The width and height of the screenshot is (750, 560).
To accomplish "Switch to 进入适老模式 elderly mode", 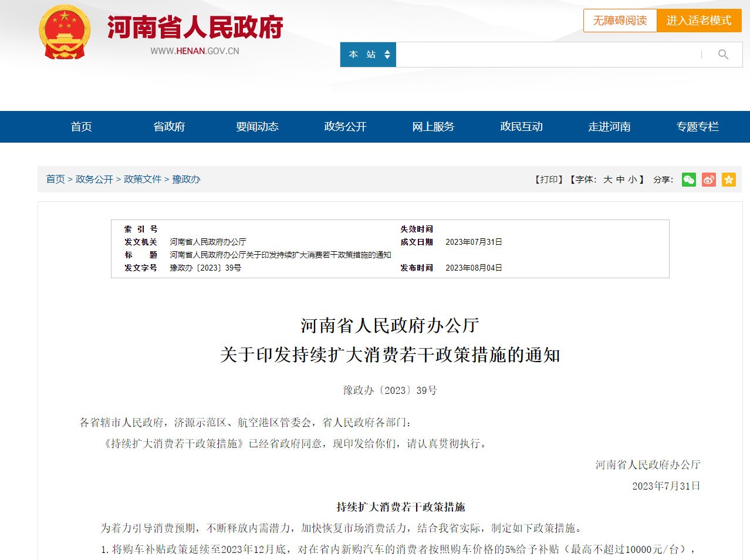I will click(x=699, y=21).
